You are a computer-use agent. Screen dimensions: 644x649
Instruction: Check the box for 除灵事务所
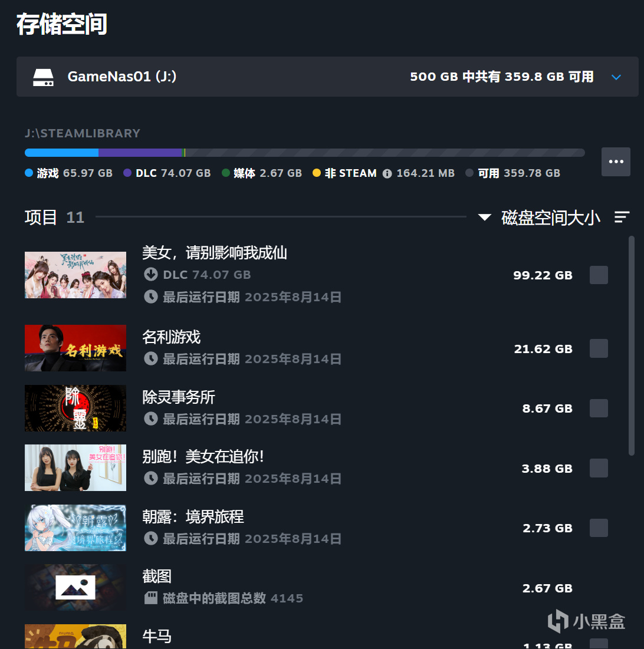(x=599, y=408)
